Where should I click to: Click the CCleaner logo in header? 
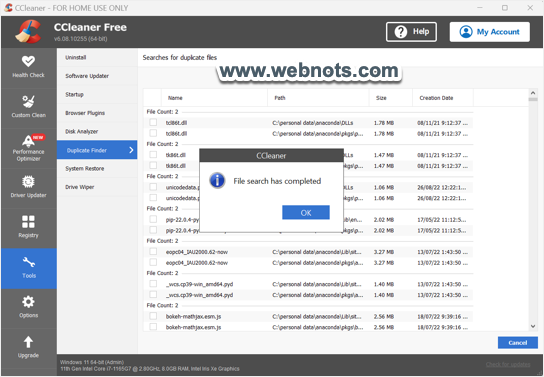(28, 32)
